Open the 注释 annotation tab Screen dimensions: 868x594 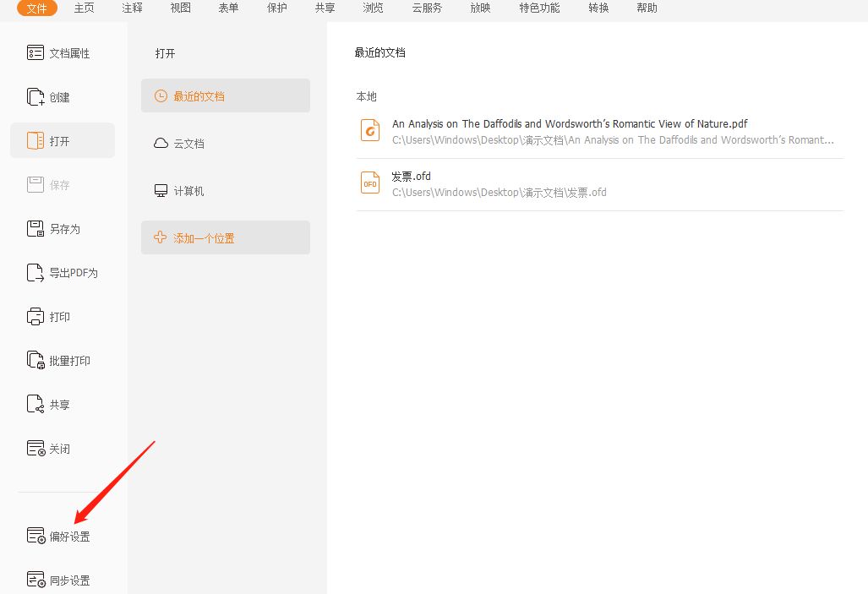coord(132,8)
